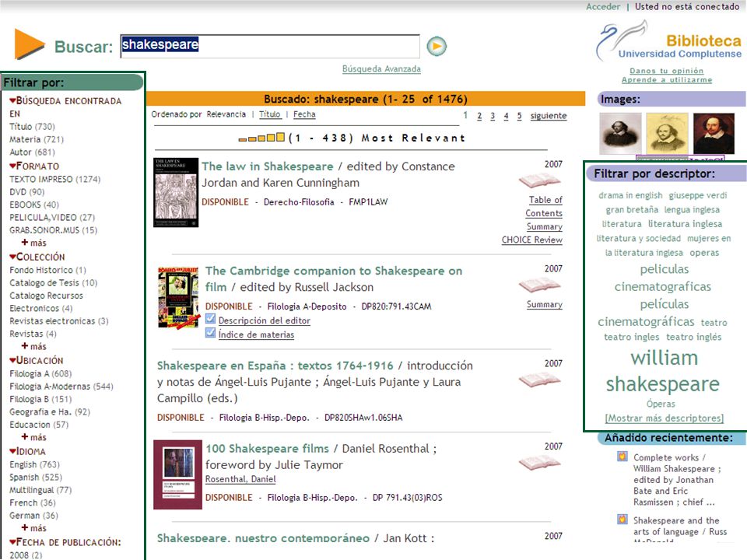Open CHOICE Review link

pyautogui.click(x=531, y=240)
